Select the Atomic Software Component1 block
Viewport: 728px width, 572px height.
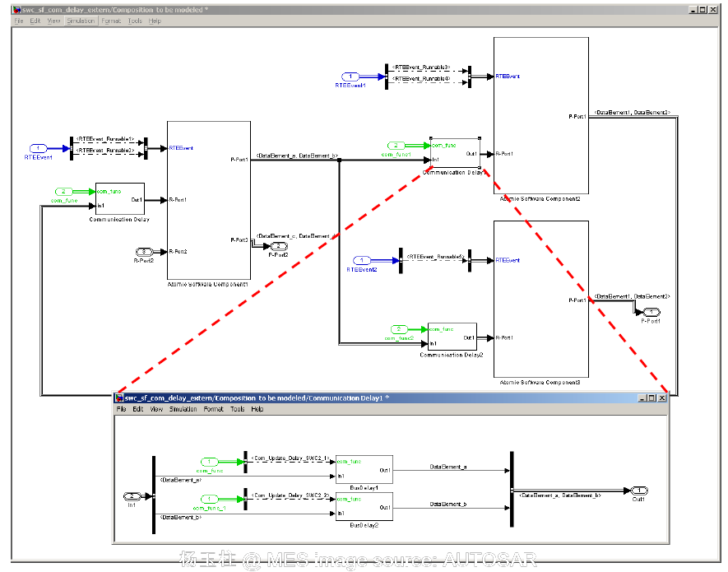207,198
